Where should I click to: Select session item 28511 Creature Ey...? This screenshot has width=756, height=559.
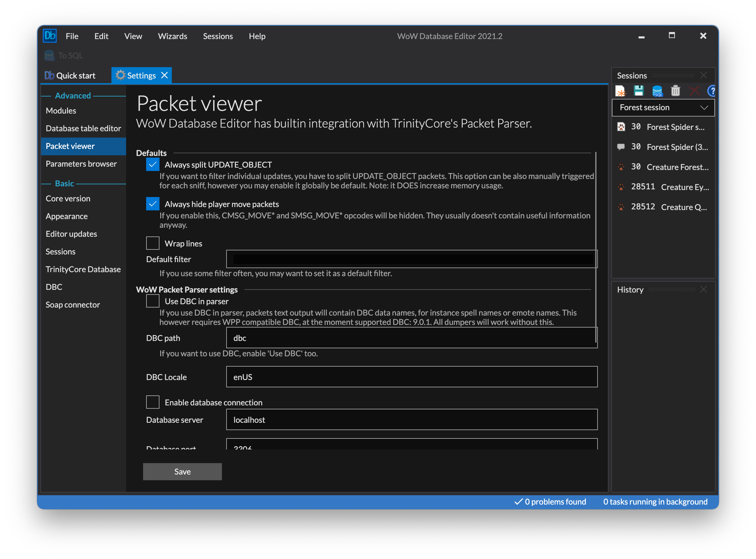pos(663,187)
